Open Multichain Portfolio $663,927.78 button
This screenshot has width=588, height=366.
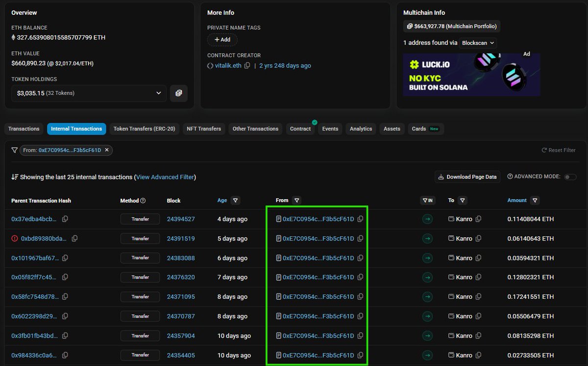point(452,26)
